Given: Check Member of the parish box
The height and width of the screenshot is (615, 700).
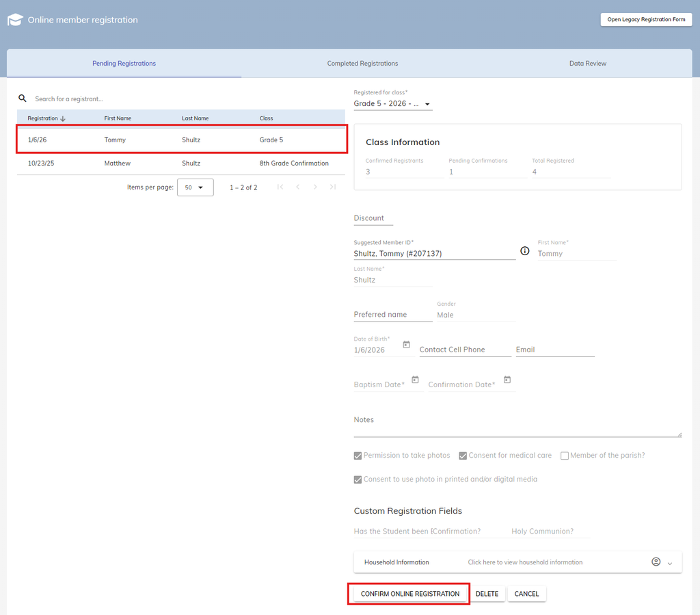Looking at the screenshot, I should [564, 456].
